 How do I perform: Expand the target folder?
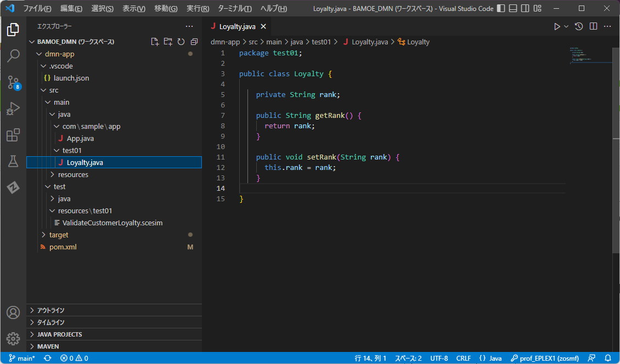coord(58,235)
